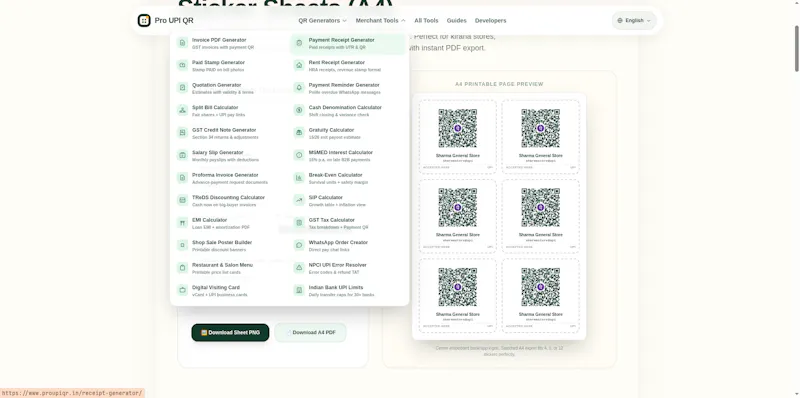Click the NPCI UPI Error Resolver icon
This screenshot has height=398, width=800.
[299, 268]
